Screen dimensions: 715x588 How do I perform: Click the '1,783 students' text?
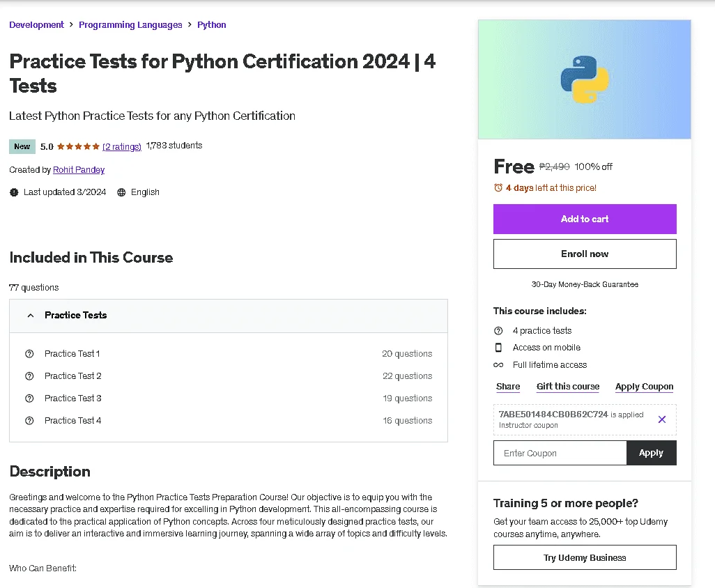[174, 146]
